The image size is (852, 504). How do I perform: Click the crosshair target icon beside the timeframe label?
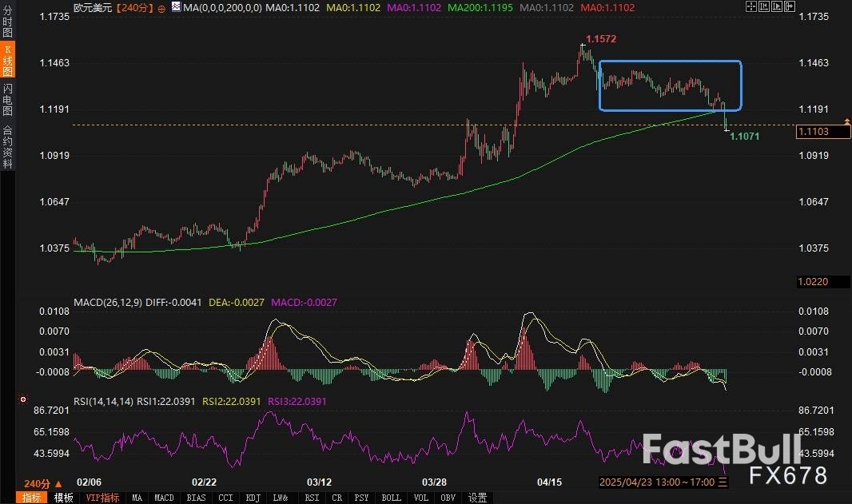point(161,8)
